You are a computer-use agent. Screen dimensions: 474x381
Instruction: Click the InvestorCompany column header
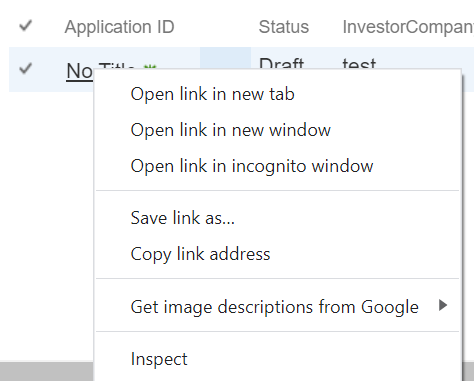[x=408, y=27]
